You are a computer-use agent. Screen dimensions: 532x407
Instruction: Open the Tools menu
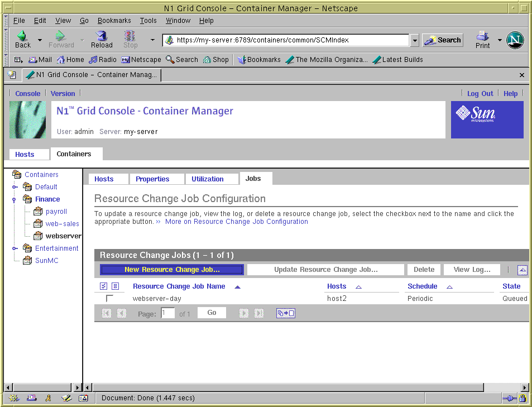(x=148, y=21)
